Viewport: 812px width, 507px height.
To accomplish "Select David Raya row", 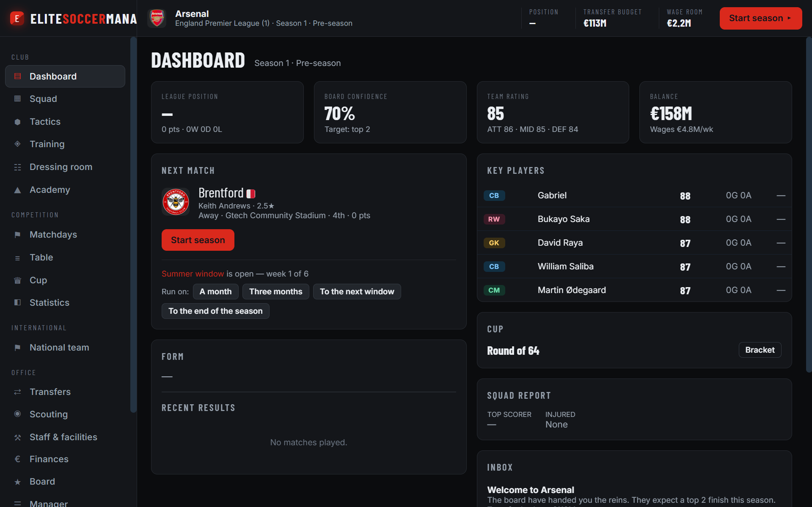I will tap(634, 243).
